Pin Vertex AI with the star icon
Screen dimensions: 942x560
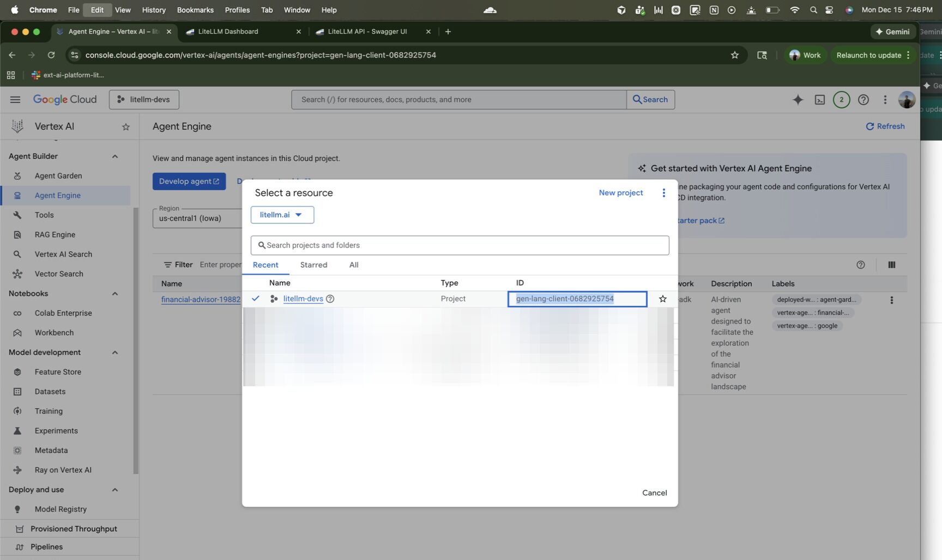coord(126,127)
